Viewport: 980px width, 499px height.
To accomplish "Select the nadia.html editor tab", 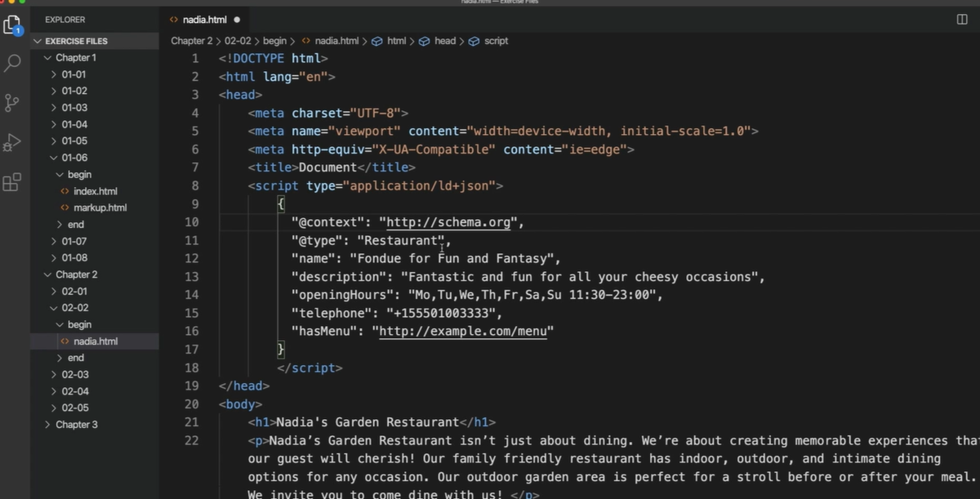I will pos(204,19).
